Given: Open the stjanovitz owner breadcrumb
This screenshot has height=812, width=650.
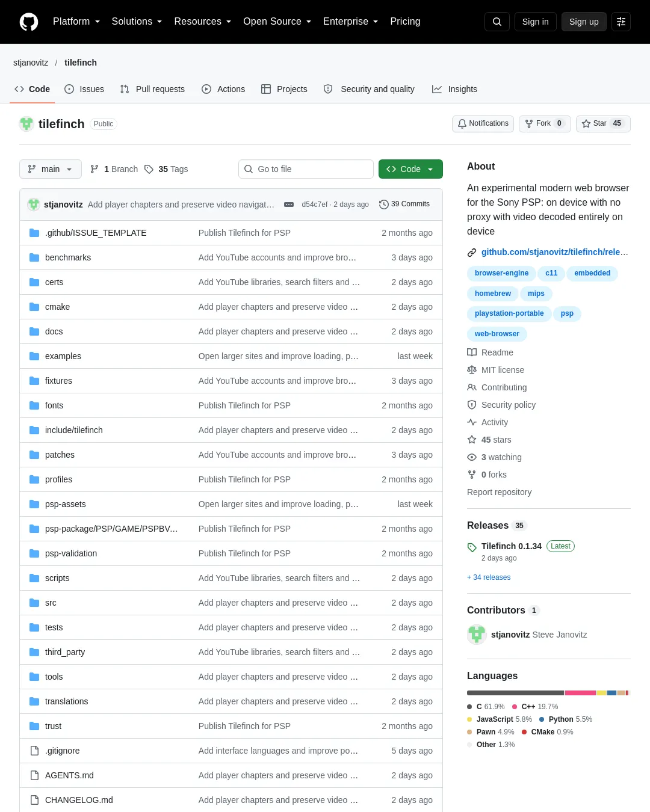Looking at the screenshot, I should pos(31,63).
